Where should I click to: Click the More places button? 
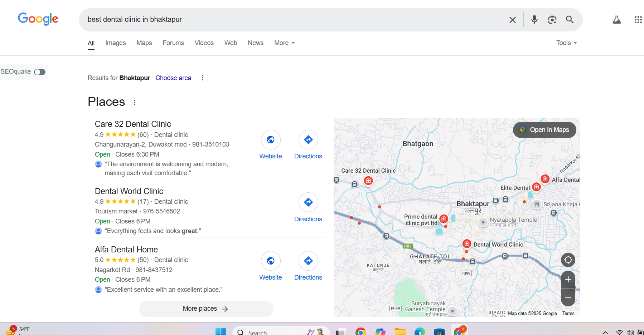[206, 309]
